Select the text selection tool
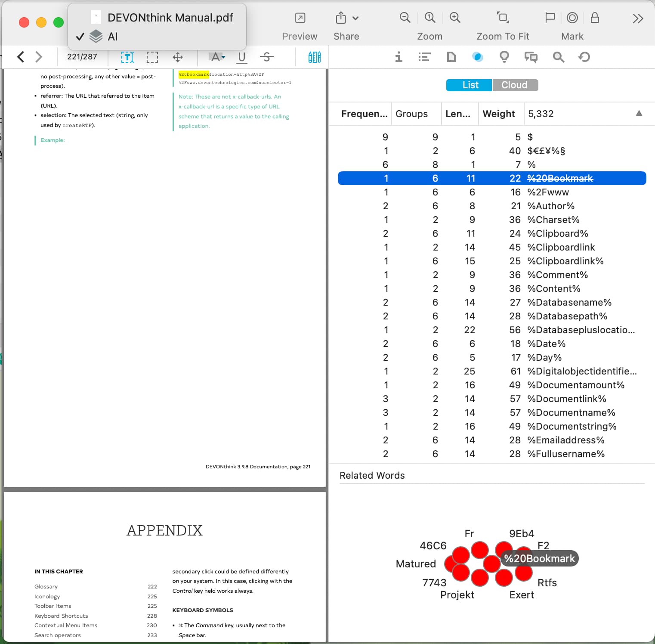 127,57
